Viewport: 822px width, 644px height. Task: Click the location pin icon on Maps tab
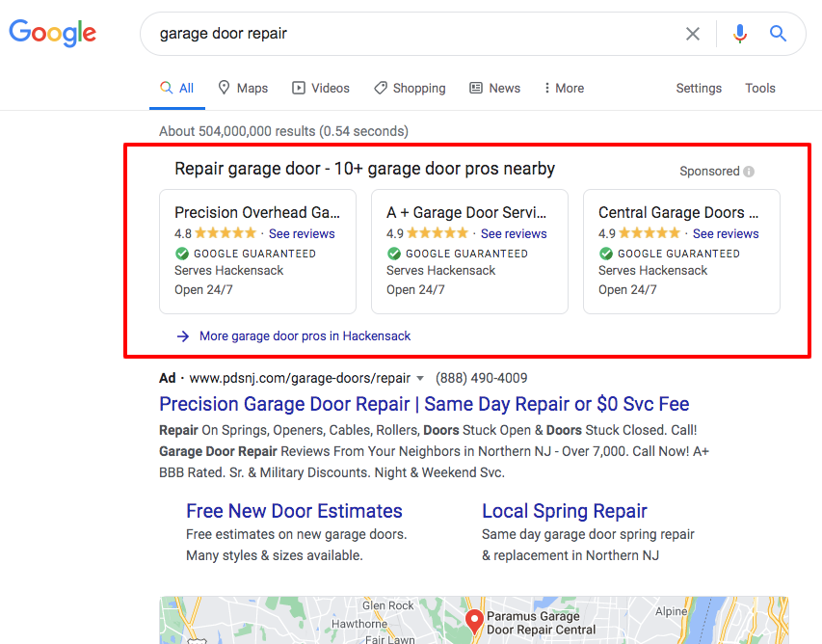coord(224,88)
